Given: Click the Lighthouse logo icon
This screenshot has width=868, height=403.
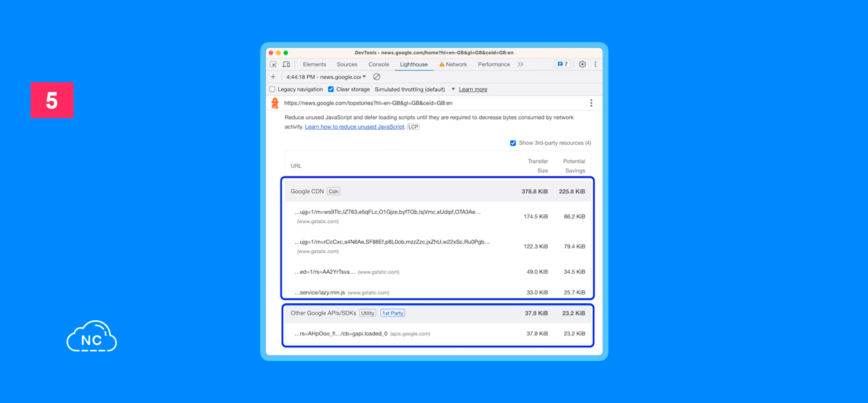Looking at the screenshot, I should click(275, 103).
